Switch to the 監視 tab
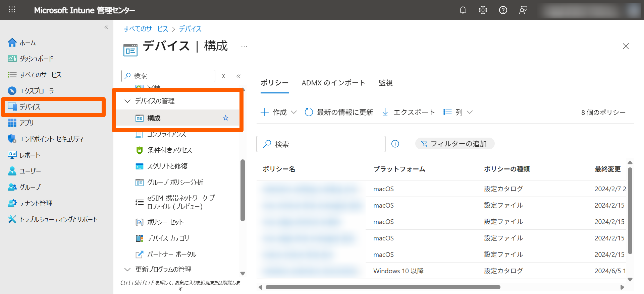Image resolution: width=644 pixels, height=294 pixels. pos(385,83)
